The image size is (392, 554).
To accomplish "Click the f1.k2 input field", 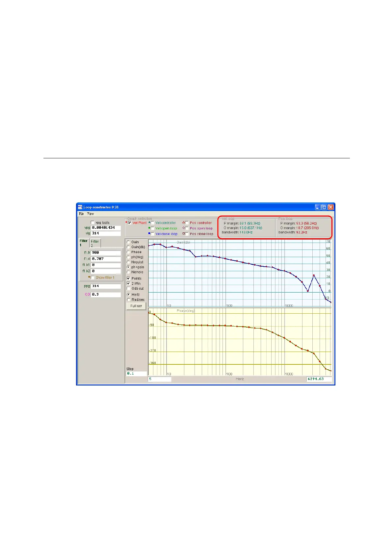I will (x=106, y=271).
